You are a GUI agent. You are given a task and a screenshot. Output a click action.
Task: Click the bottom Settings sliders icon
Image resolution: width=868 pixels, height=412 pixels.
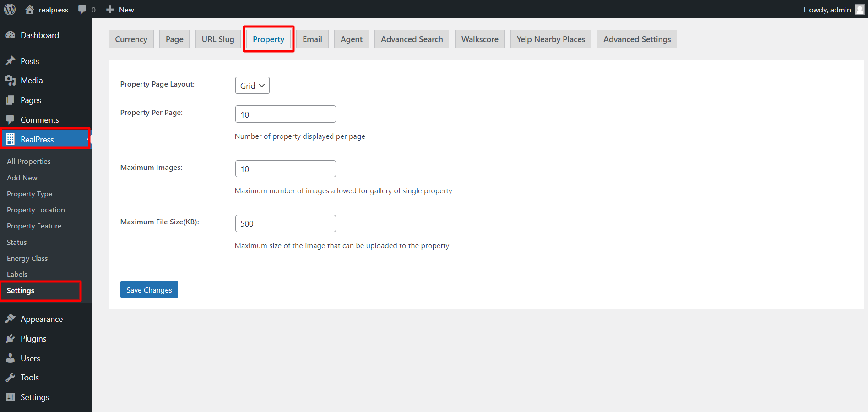click(x=10, y=397)
